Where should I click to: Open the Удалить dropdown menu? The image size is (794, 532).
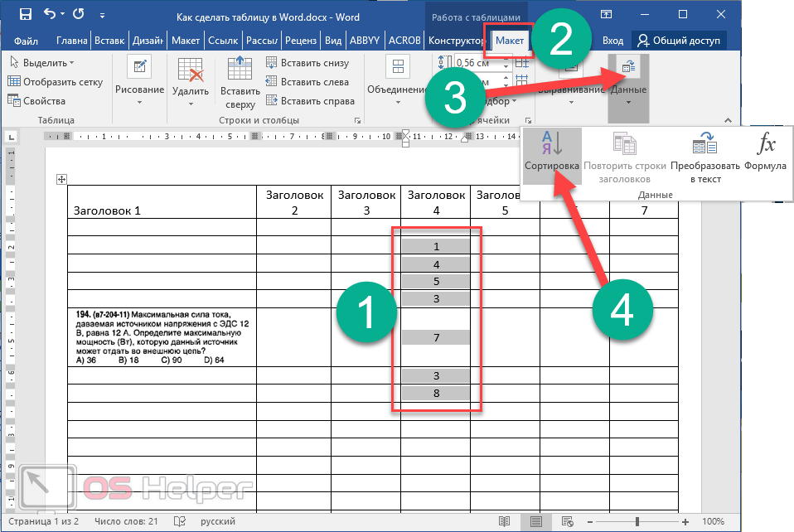pyautogui.click(x=191, y=83)
